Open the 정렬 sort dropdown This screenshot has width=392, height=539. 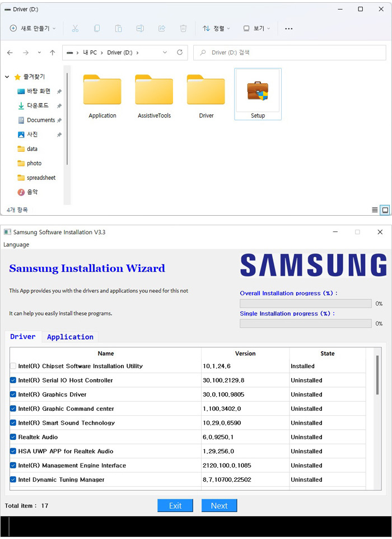(x=217, y=29)
